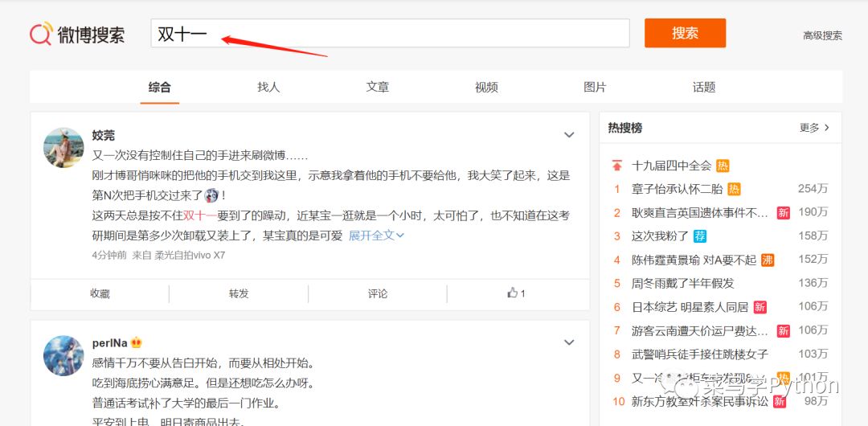Click 收藏 on 姣莞's post
Screen dimensions: 868x426
pyautogui.click(x=100, y=293)
